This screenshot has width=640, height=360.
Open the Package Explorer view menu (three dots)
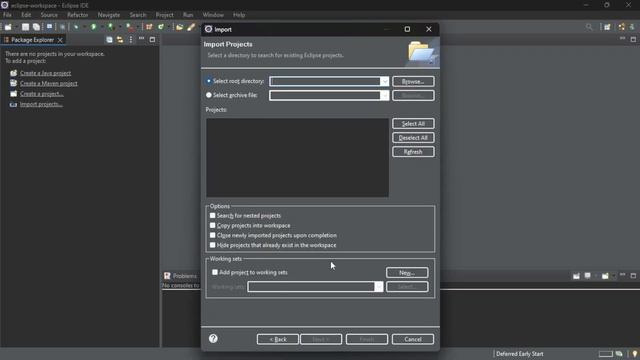pos(131,40)
